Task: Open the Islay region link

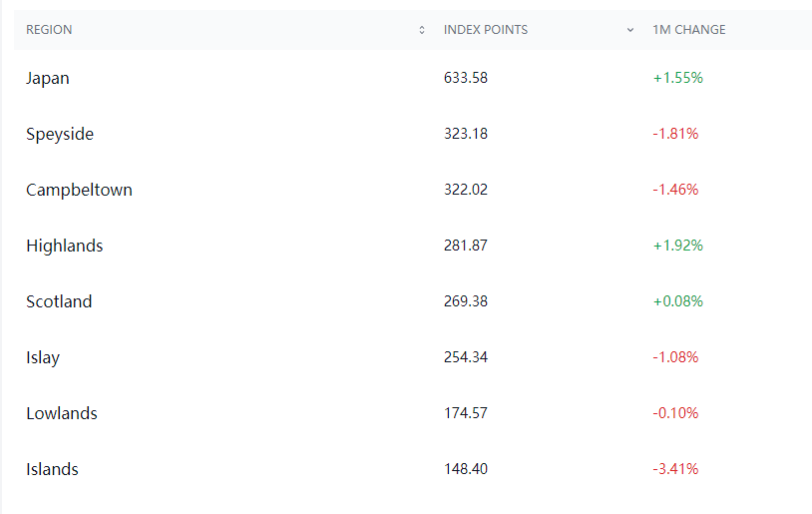Action: [43, 357]
